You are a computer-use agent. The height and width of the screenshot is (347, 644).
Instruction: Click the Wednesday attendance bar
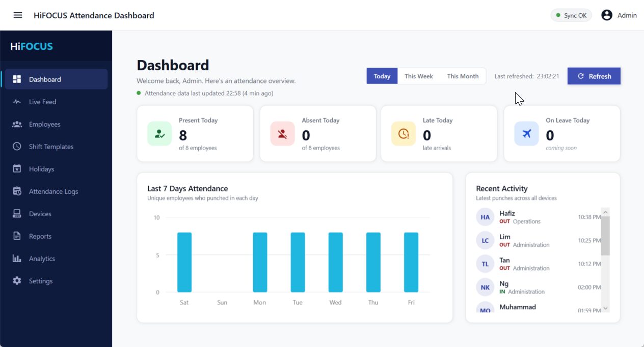click(336, 263)
